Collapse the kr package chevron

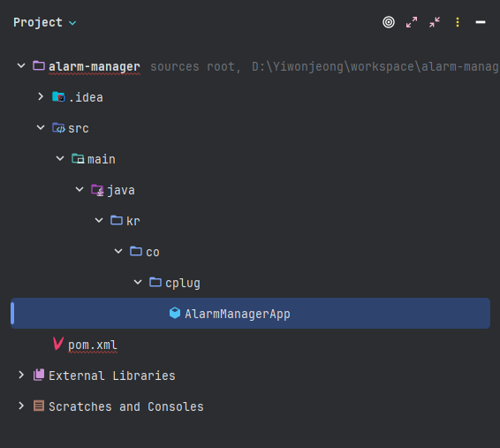click(99, 220)
